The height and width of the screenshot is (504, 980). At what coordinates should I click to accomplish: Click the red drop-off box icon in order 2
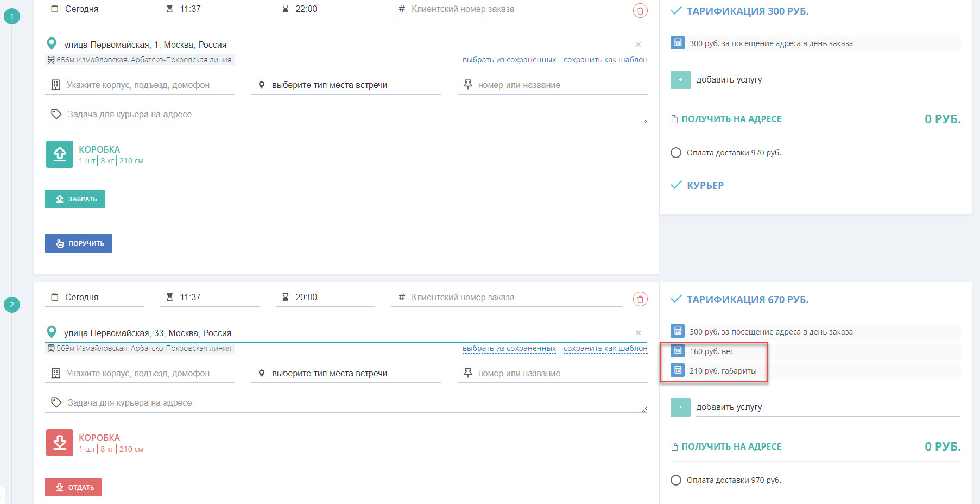point(60,443)
